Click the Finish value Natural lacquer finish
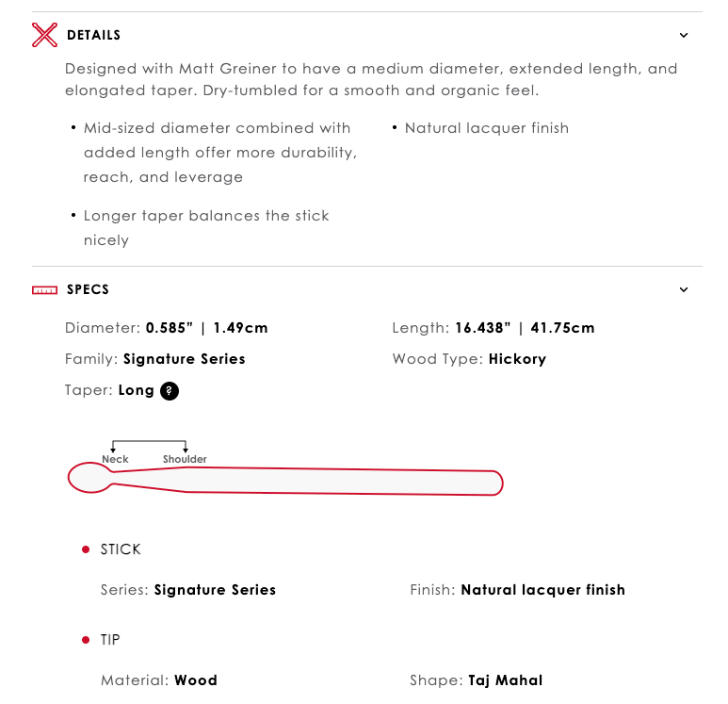Viewport: 728px width, 704px height. (x=542, y=590)
